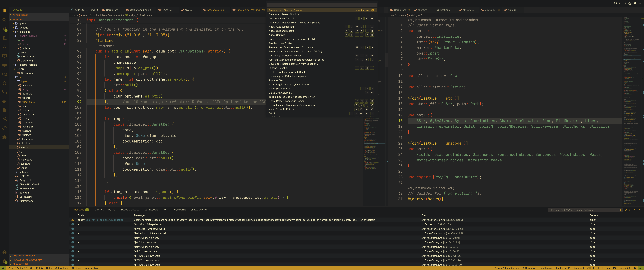Image resolution: width=644 pixels, height=270 pixels.
Task: Click the gear next to 'recently used'
Action: tap(373, 10)
